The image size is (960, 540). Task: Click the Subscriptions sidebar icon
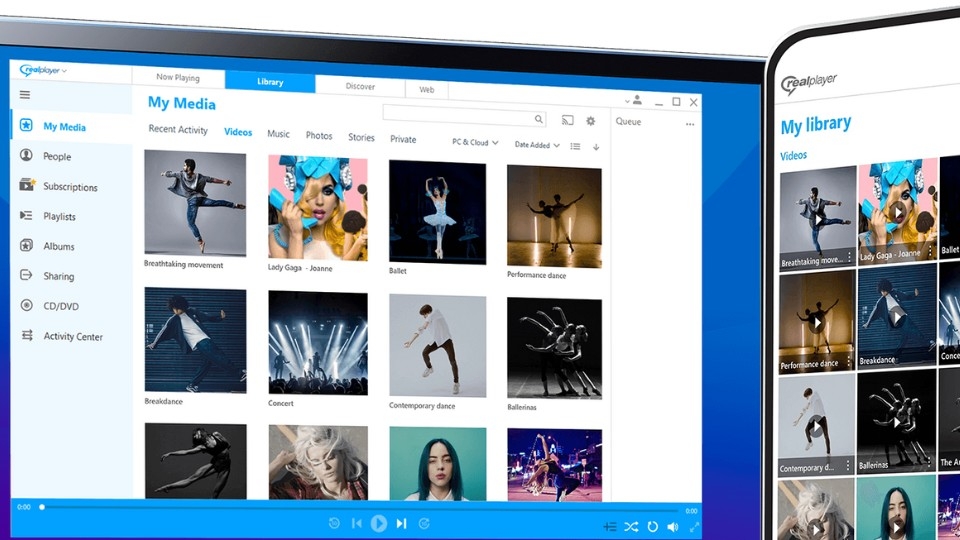tap(26, 184)
